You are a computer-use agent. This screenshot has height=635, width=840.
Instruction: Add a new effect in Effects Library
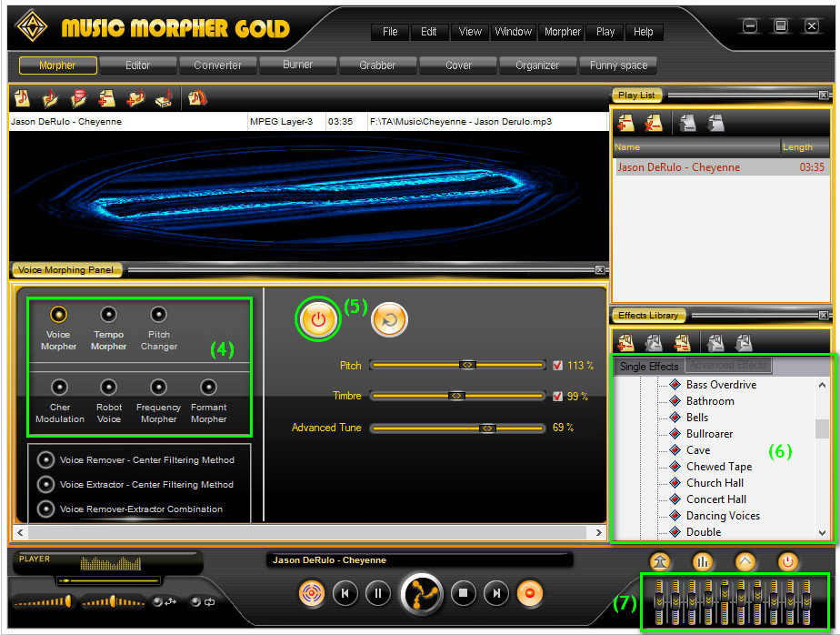pyautogui.click(x=625, y=343)
